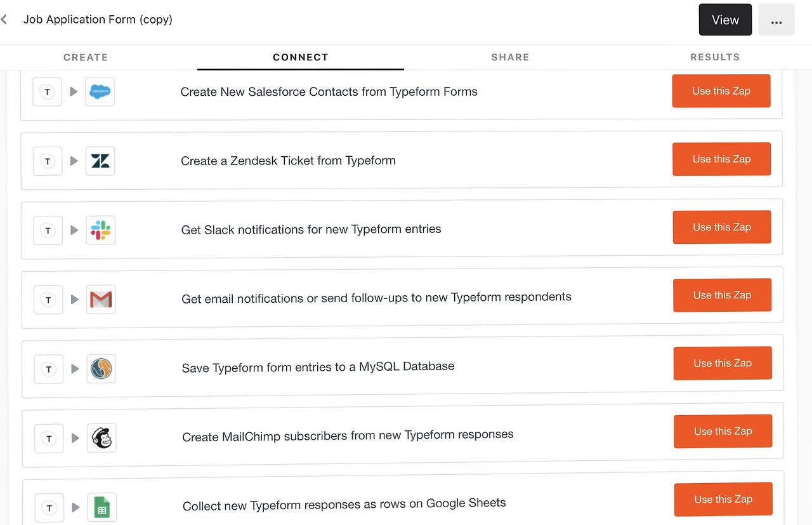Click the Slack logo icon
This screenshot has width=812, height=525.
click(x=100, y=230)
